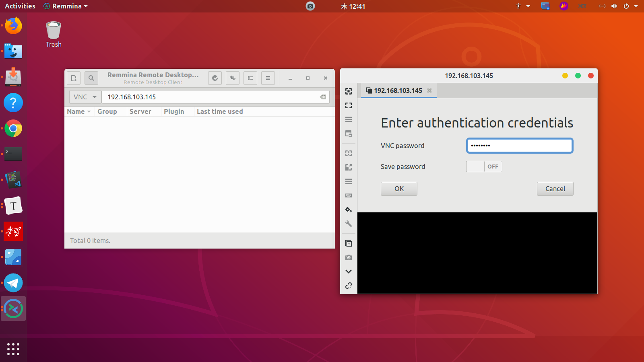Click into the VNC password field

pos(520,146)
